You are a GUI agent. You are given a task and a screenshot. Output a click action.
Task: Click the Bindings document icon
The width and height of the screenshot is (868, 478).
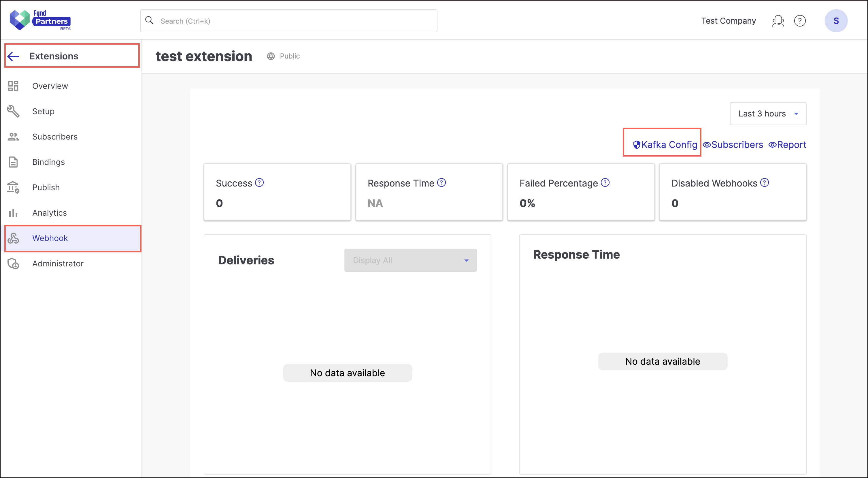[x=13, y=162]
